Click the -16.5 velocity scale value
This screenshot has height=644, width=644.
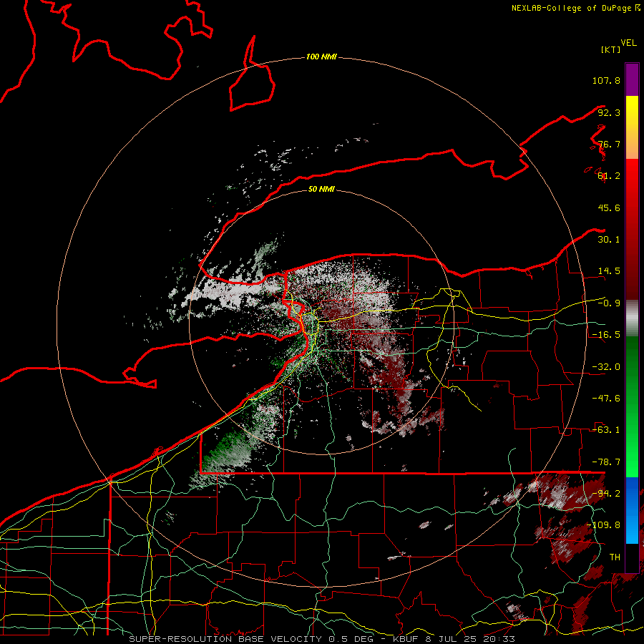click(606, 335)
